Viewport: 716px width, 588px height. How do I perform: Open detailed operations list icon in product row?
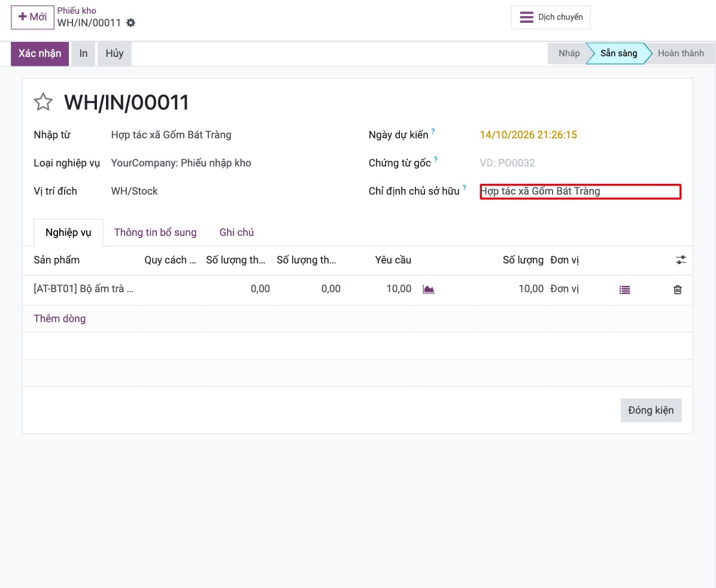[x=624, y=290]
